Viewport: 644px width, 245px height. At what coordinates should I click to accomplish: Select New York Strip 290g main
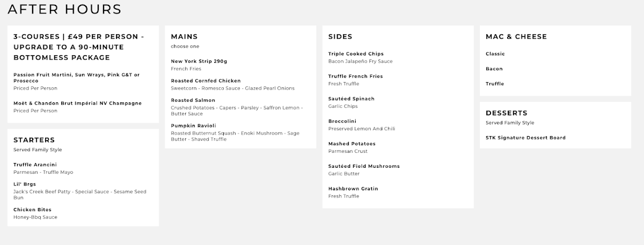(x=199, y=62)
